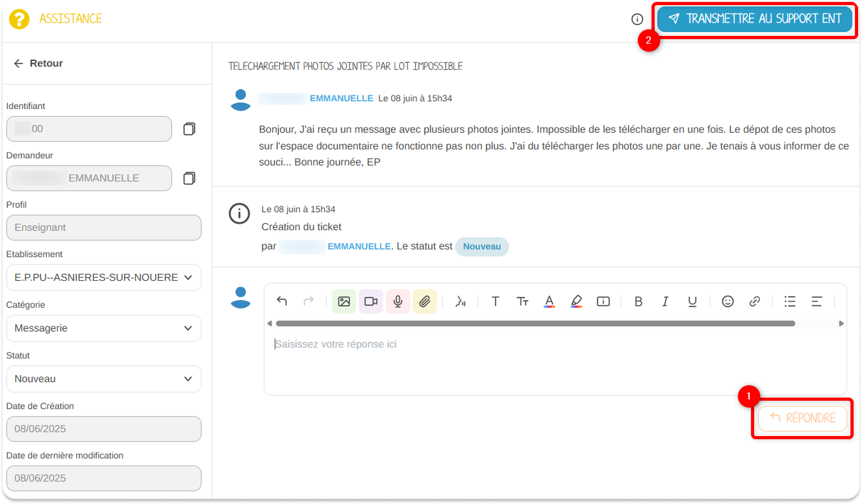Screen dimensions: 862x504
Task: Toggle italic formatting
Action: point(666,301)
